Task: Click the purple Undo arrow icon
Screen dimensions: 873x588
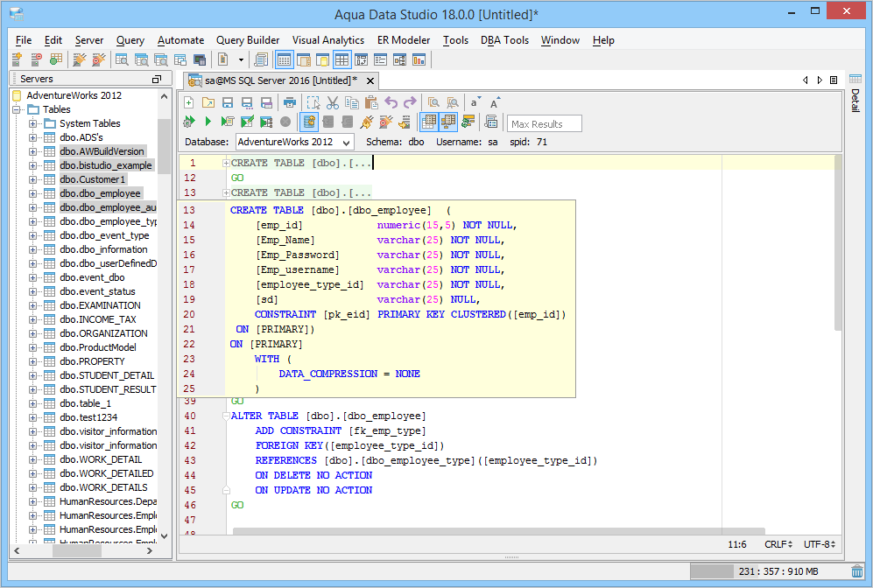Action: point(391,102)
